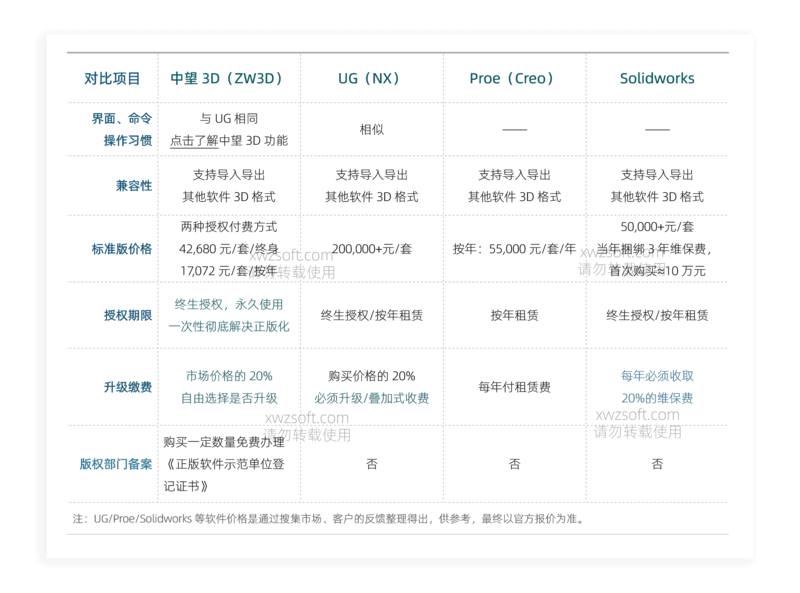Click '支持导入导出' in the ZW3D column
The image size is (800, 593).
coord(229,175)
